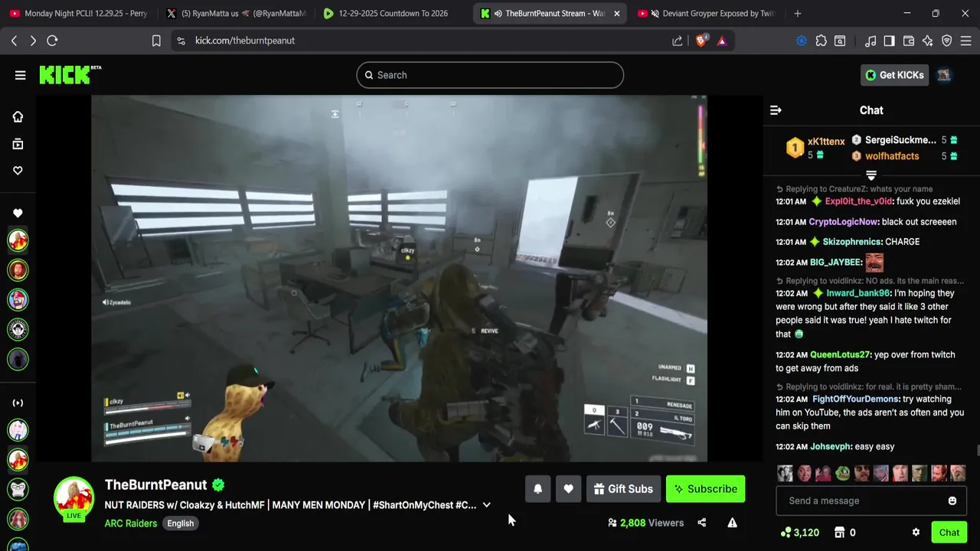Viewport: 980px width, 551px height.
Task: Open ARC Raiders category link
Action: (x=131, y=523)
